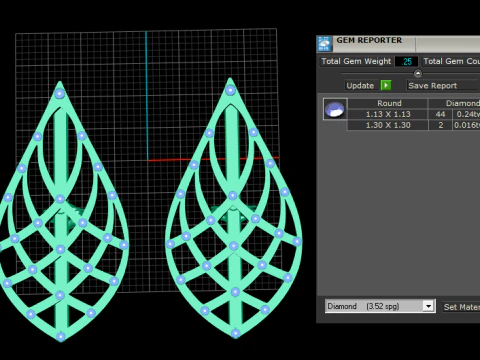Viewport: 480px width, 360px height.
Task: Click the GEM REPORTER title bar
Action: click(398, 44)
